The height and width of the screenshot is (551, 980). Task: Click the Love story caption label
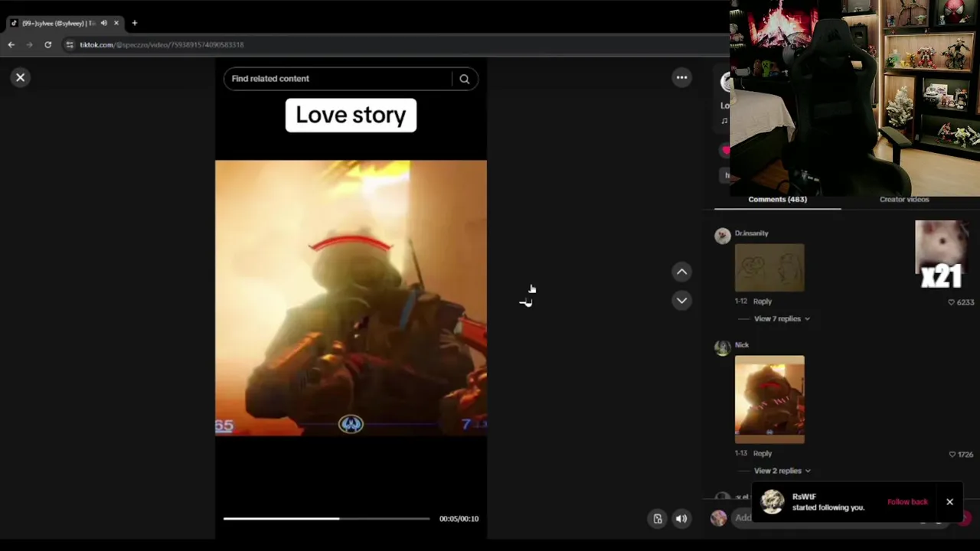[x=351, y=115]
